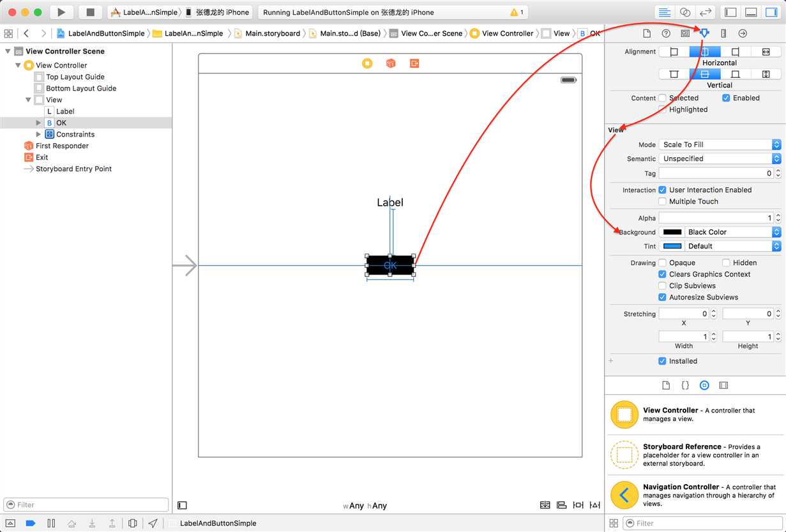
Task: Open the Size inspector ruler icon
Action: [x=723, y=33]
